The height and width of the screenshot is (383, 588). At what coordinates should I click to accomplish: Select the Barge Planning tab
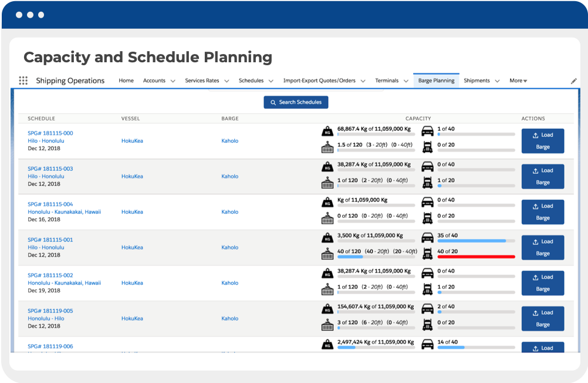[436, 80]
